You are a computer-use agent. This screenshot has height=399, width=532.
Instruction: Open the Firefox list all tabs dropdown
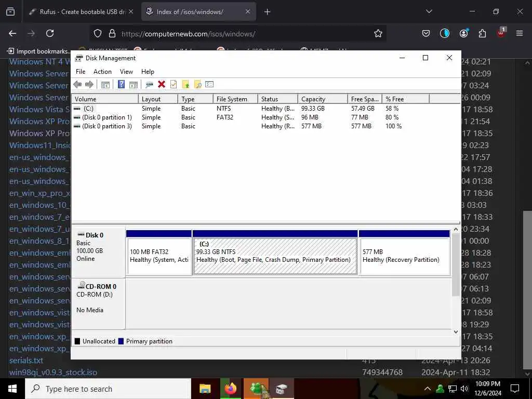click(x=429, y=11)
